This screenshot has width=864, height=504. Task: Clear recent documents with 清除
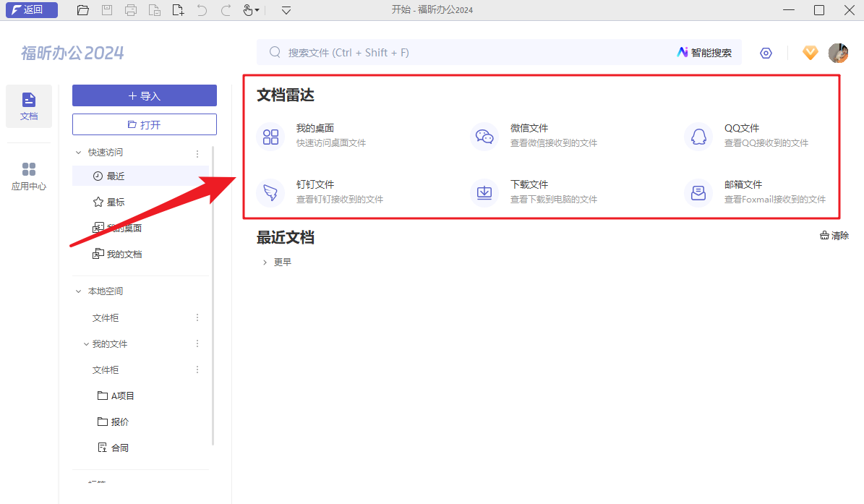(x=834, y=235)
